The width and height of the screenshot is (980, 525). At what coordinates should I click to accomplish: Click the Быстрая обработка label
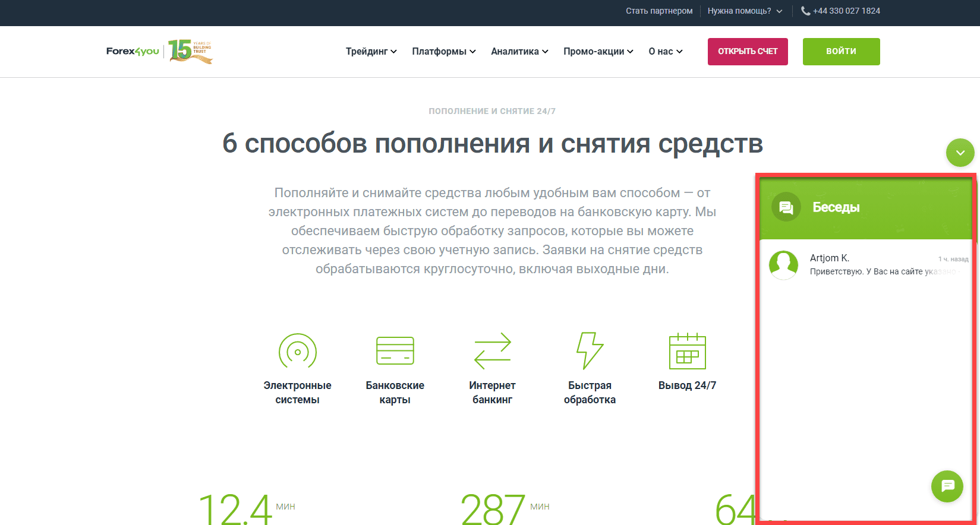590,393
